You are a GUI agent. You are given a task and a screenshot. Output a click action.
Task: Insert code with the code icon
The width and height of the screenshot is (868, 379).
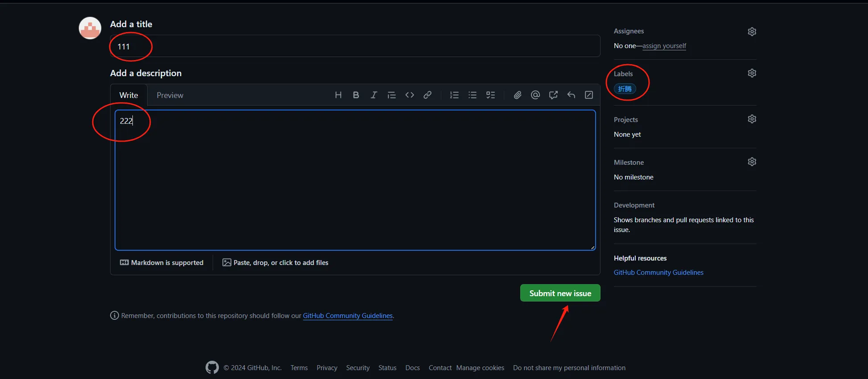[409, 95]
